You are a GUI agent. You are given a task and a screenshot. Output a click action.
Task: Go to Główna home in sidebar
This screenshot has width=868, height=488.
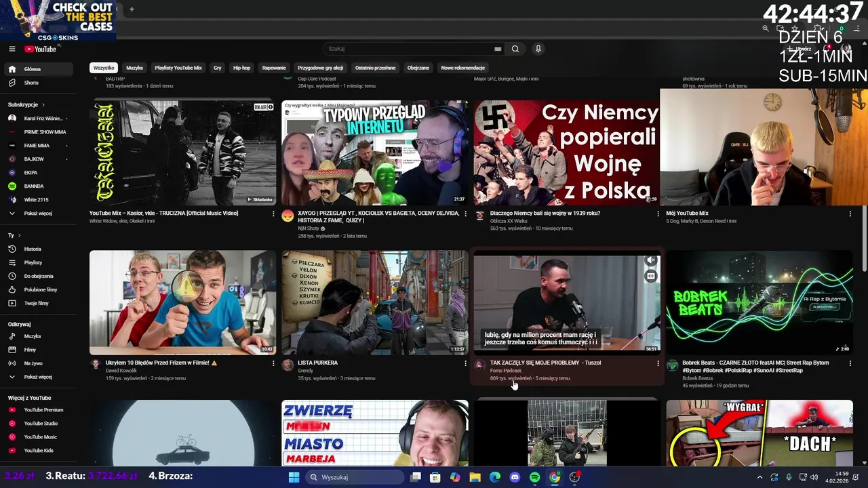39,69
